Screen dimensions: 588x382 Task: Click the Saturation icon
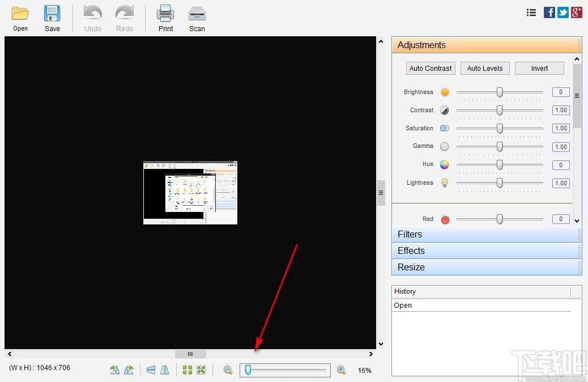[x=444, y=128]
